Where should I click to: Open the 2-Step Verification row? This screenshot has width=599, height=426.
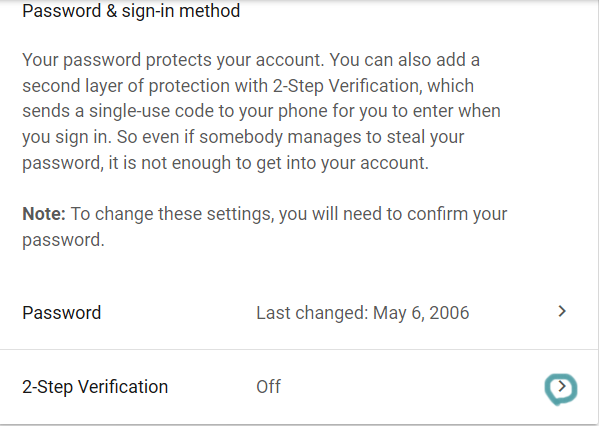point(299,387)
